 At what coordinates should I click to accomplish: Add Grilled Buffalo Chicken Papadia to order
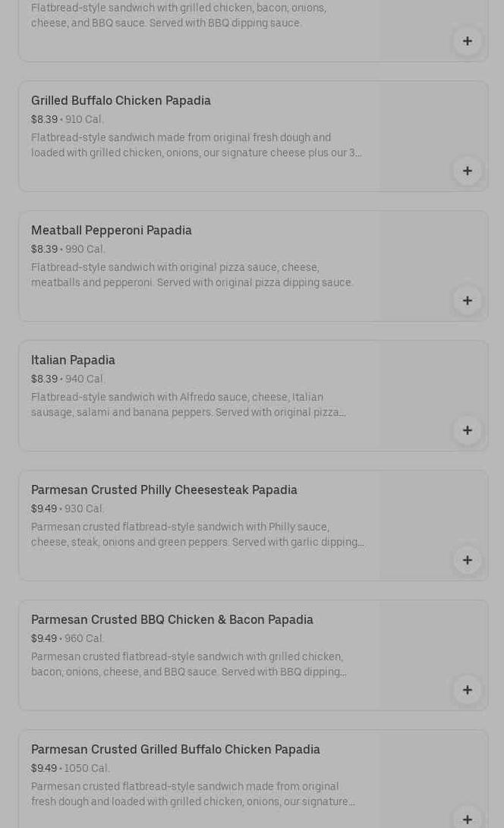(467, 171)
